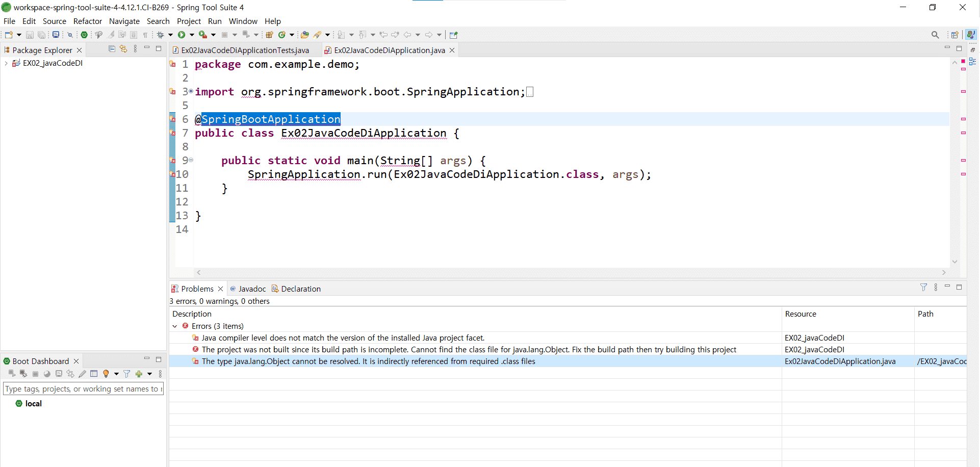Click Collapse All in Package Explorer
The height and width of the screenshot is (467, 980).
[x=112, y=48]
